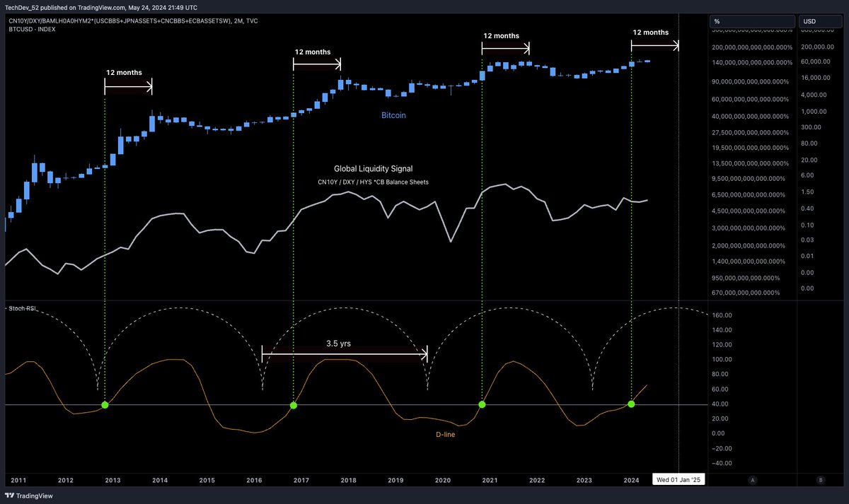
Task: Click the 2011 year label on time axis
Action: [18, 480]
